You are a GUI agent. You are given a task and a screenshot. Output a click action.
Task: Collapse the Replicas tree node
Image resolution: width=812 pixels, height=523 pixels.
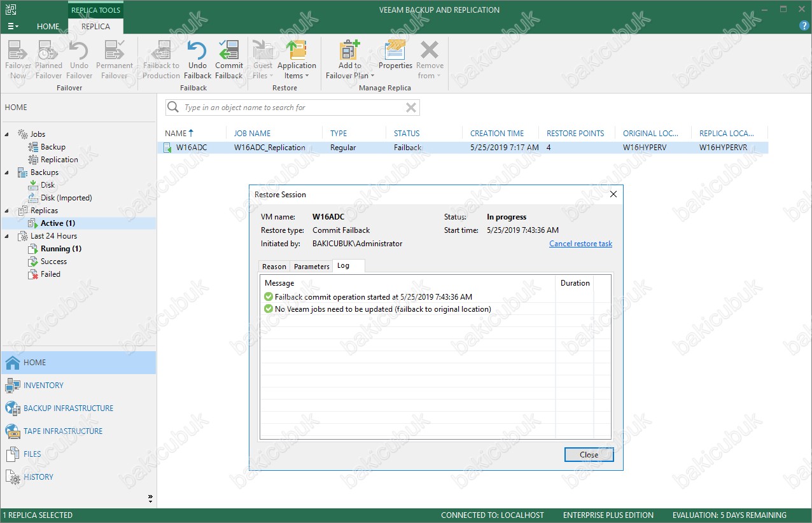click(8, 211)
